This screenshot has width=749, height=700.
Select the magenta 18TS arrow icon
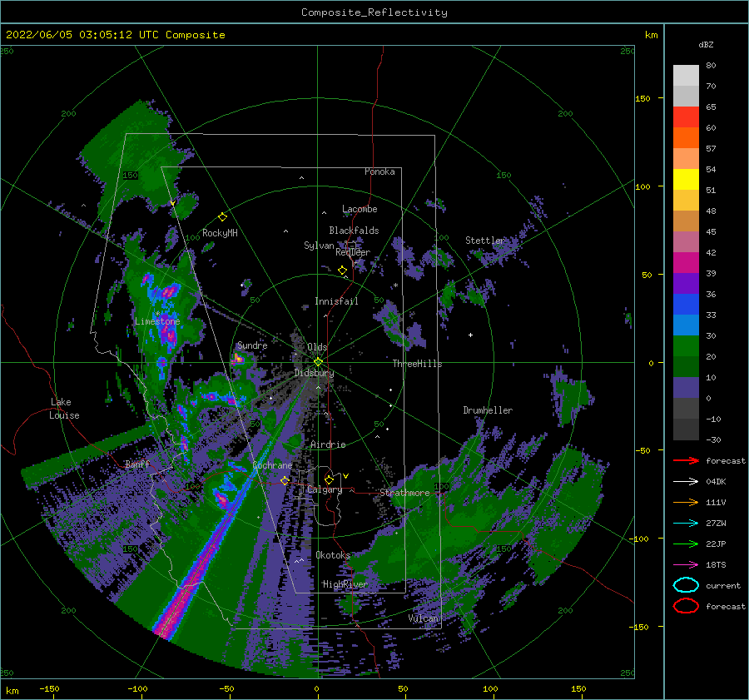pyautogui.click(x=686, y=565)
